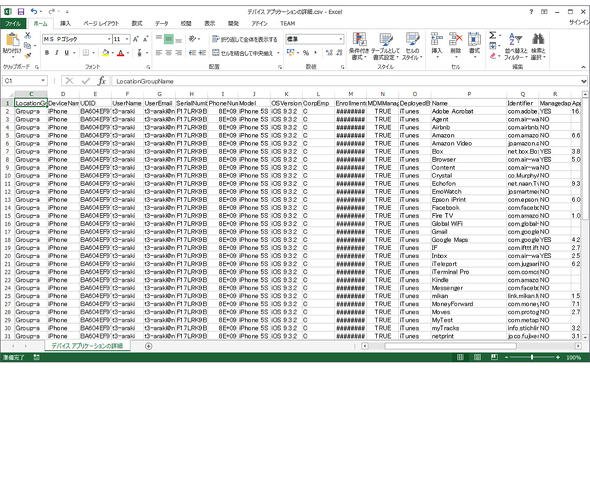The image size is (590, 503).
Task: Click the zoom slider handle
Action: [x=532, y=357]
